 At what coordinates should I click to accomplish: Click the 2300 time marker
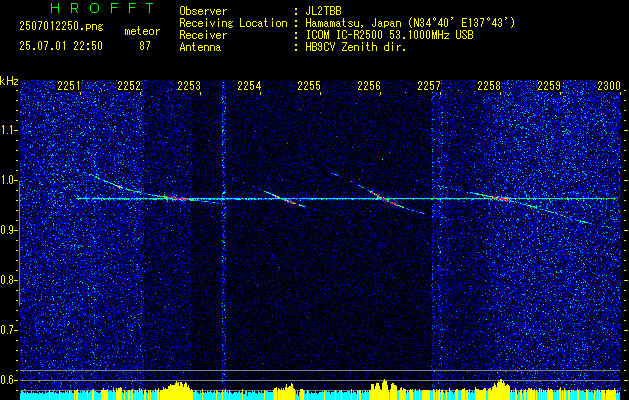(609, 85)
